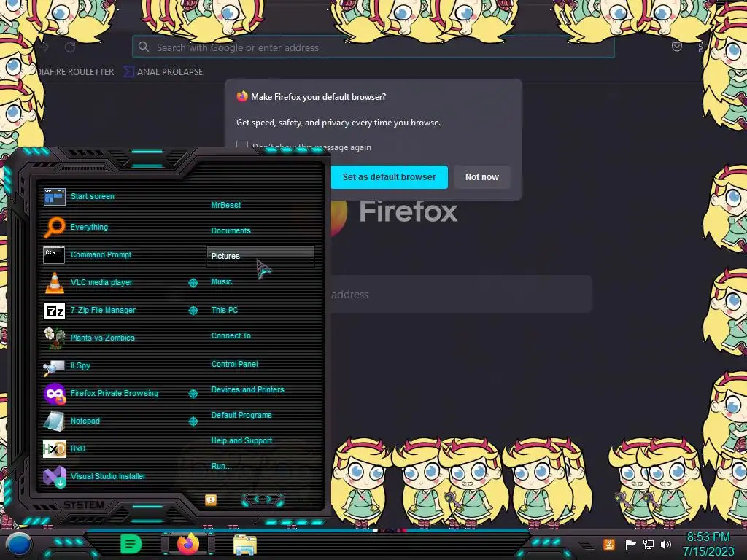Click Not now button
747x560 pixels.
coord(481,177)
